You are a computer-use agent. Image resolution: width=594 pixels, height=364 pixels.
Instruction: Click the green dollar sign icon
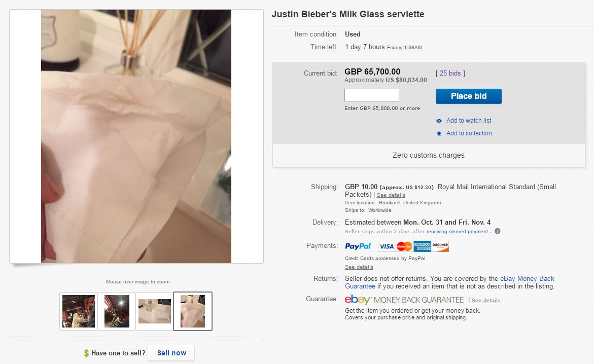(87, 353)
